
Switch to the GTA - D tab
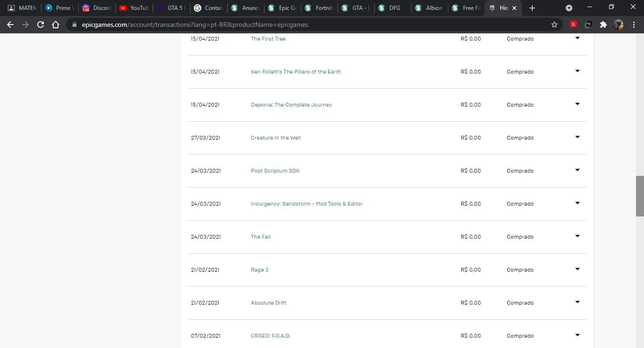[355, 8]
